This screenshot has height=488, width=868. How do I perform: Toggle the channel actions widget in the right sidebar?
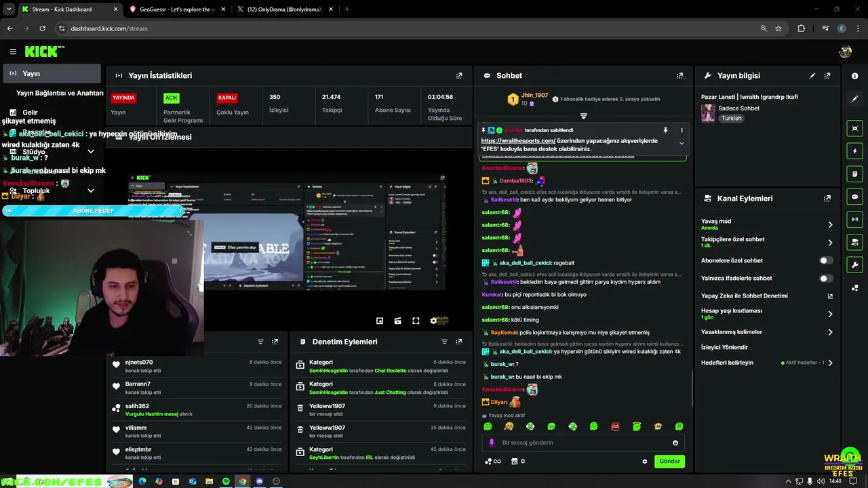[x=855, y=242]
